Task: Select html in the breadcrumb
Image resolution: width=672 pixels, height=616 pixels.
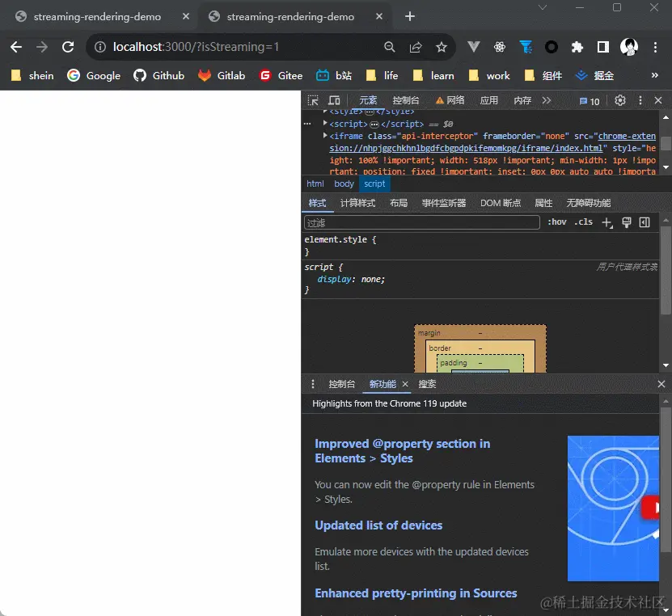Action: (x=315, y=184)
